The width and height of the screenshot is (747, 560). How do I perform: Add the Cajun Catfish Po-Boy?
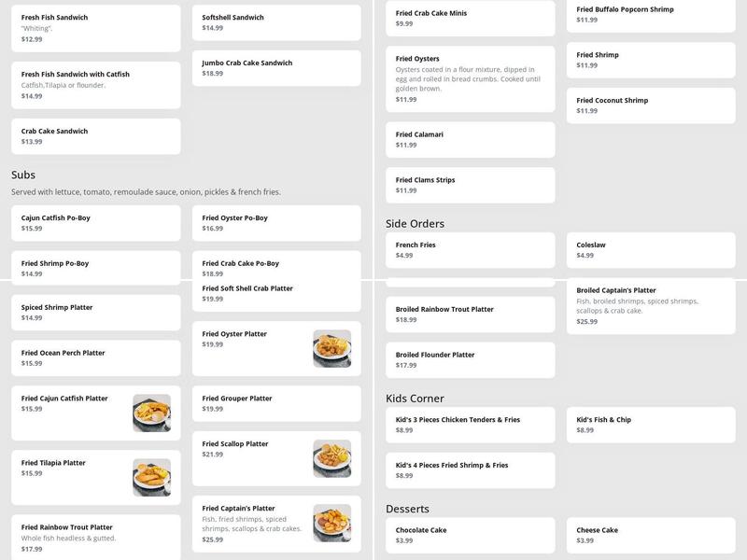[95, 223]
